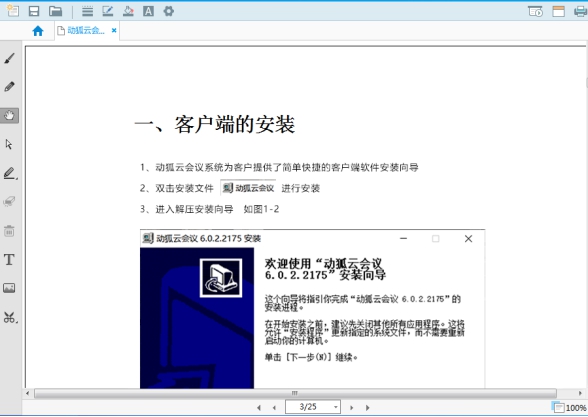Click the letter A text toolbar icon
Screen dimensions: 588x417
(x=148, y=11)
